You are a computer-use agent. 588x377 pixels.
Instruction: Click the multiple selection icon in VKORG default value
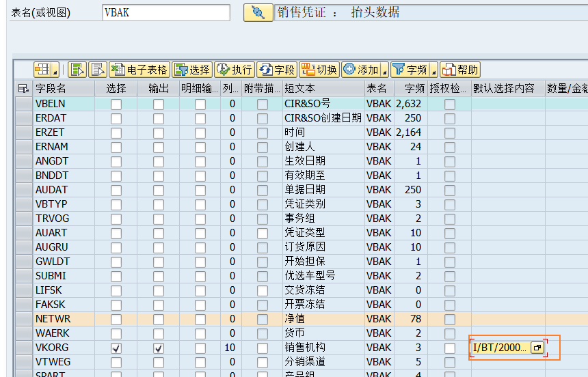coord(537,348)
